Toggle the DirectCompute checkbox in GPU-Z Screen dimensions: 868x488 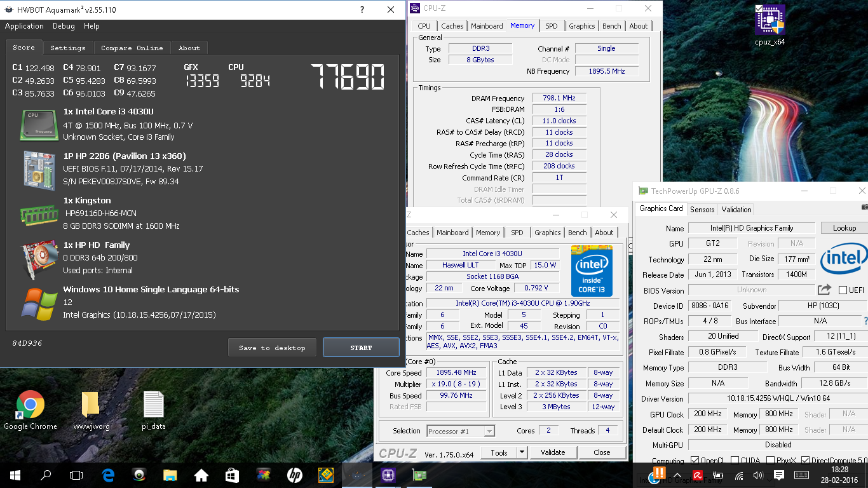806,461
